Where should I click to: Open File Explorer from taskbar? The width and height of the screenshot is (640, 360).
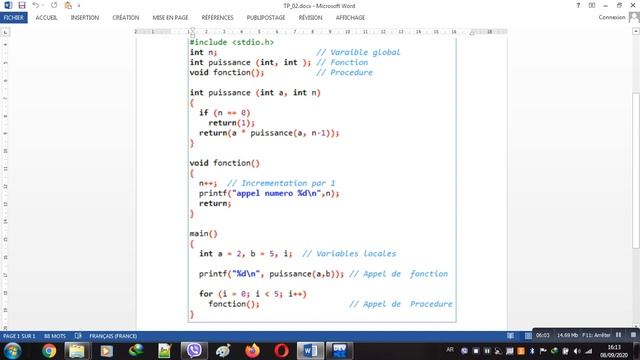click(77, 351)
